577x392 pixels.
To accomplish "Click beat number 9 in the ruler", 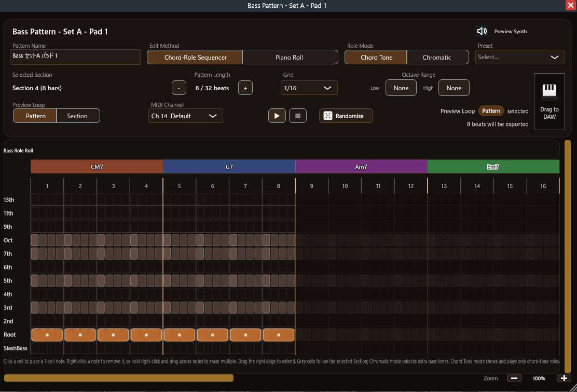I will click(312, 186).
